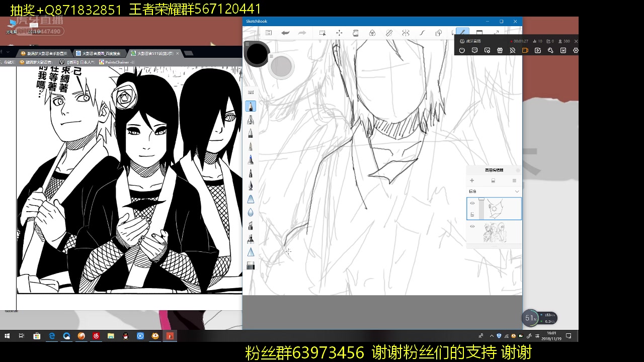Select the fourth thin pen brush
This screenshot has width=644, height=362.
251,146
